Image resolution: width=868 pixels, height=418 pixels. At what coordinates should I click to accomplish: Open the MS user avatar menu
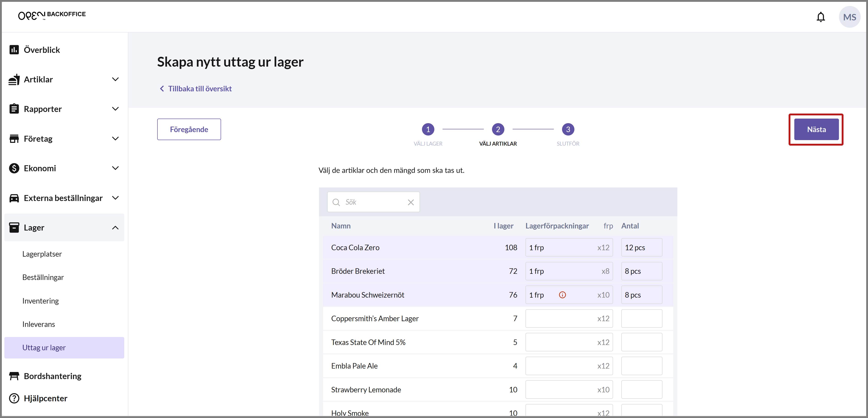849,17
